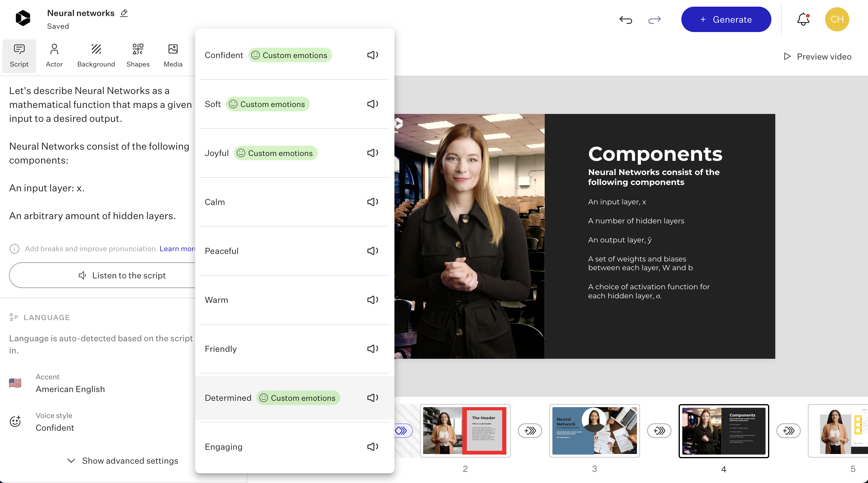868x483 pixels.
Task: Open the Background tab
Action: click(96, 56)
